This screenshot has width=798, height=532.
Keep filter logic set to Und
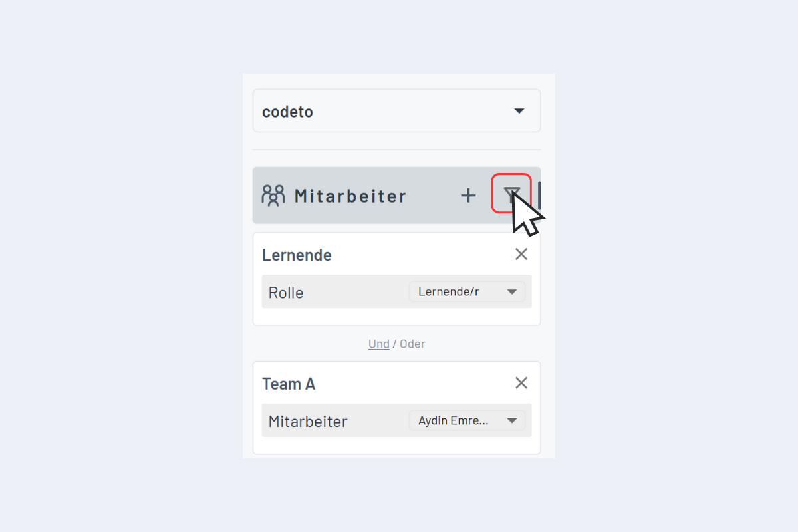click(x=378, y=344)
